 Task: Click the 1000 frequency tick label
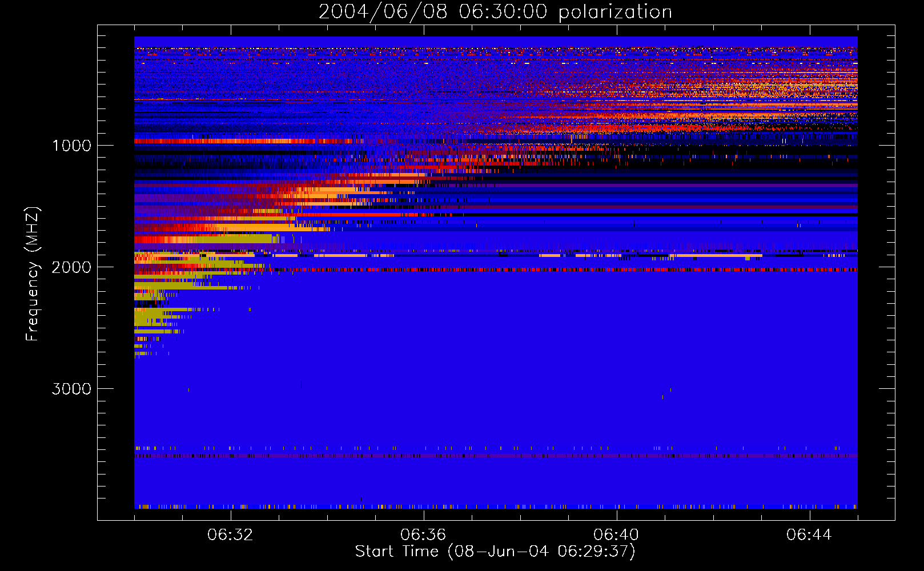pos(71,146)
